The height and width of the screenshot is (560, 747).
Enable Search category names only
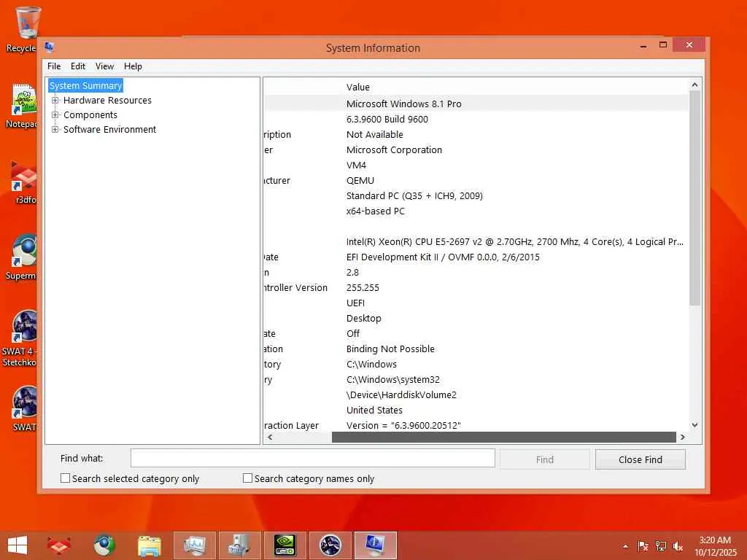tap(248, 478)
